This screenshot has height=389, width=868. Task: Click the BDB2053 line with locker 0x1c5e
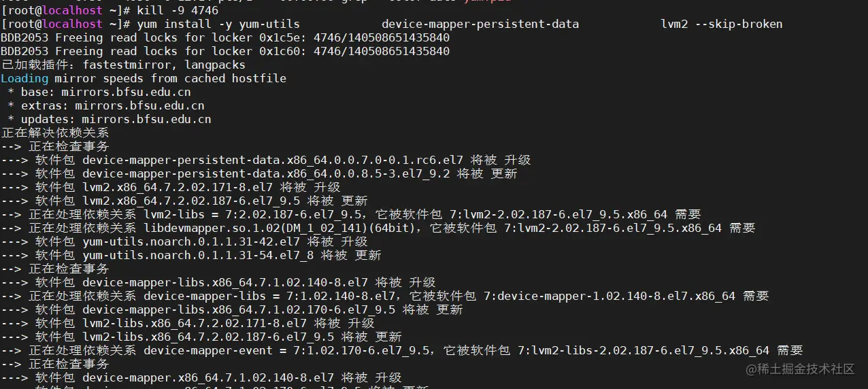[x=225, y=37]
